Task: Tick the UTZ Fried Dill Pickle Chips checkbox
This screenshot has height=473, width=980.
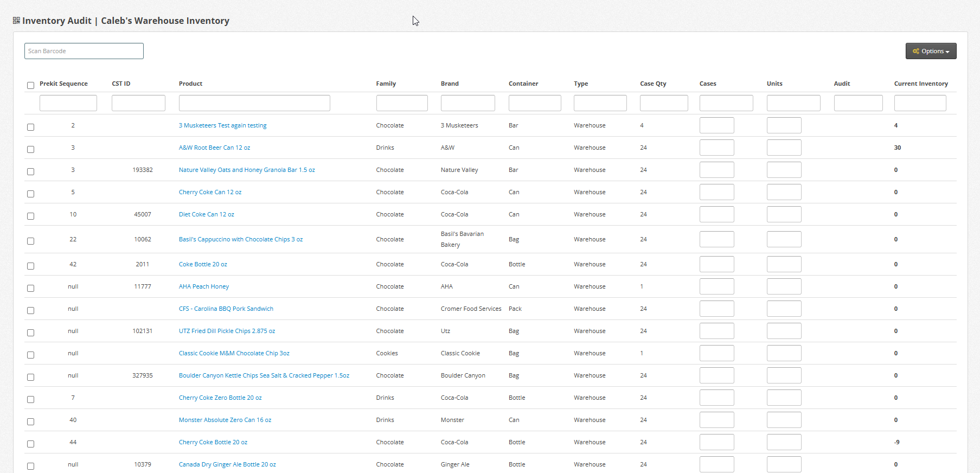Action: [x=30, y=333]
